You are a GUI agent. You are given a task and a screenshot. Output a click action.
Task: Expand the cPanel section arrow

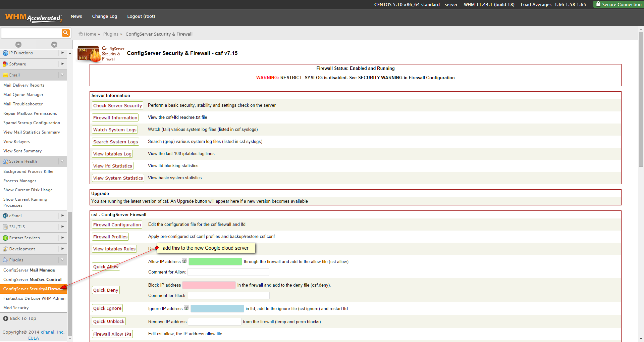pos(62,215)
